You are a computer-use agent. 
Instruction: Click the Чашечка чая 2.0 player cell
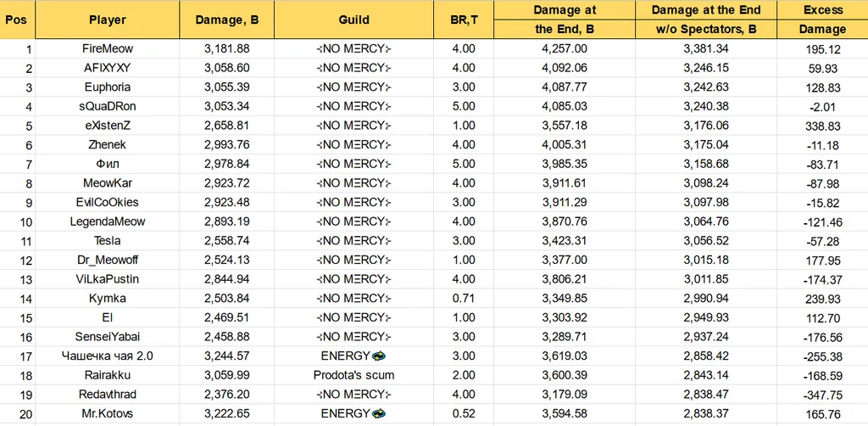(x=108, y=356)
